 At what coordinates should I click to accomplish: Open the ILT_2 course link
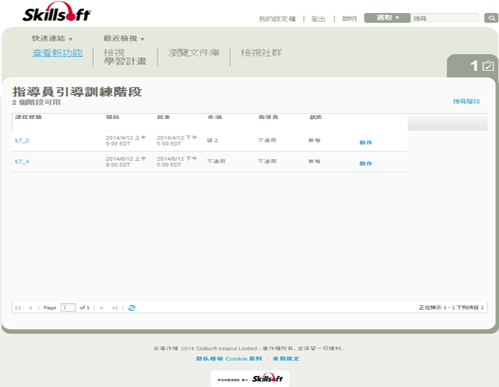click(22, 140)
